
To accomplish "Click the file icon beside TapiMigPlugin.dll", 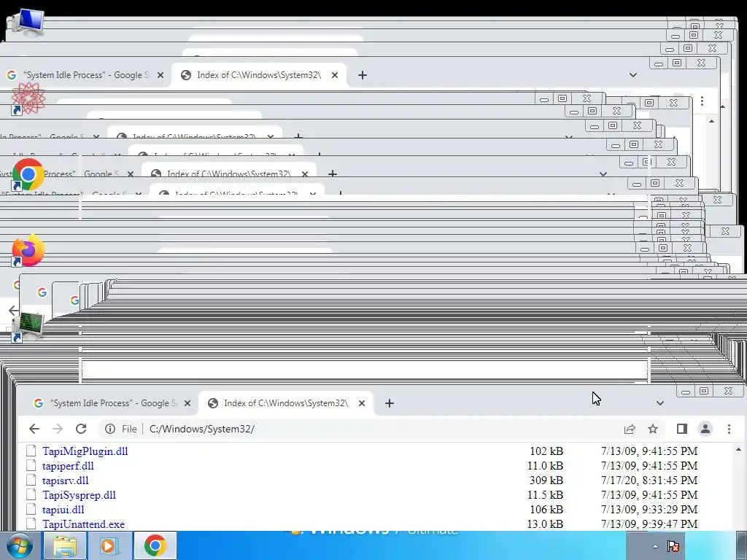I will (x=31, y=451).
